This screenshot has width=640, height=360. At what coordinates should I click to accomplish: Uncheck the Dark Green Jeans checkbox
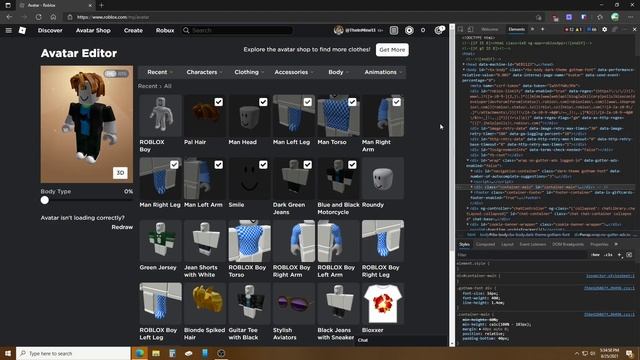click(x=308, y=164)
